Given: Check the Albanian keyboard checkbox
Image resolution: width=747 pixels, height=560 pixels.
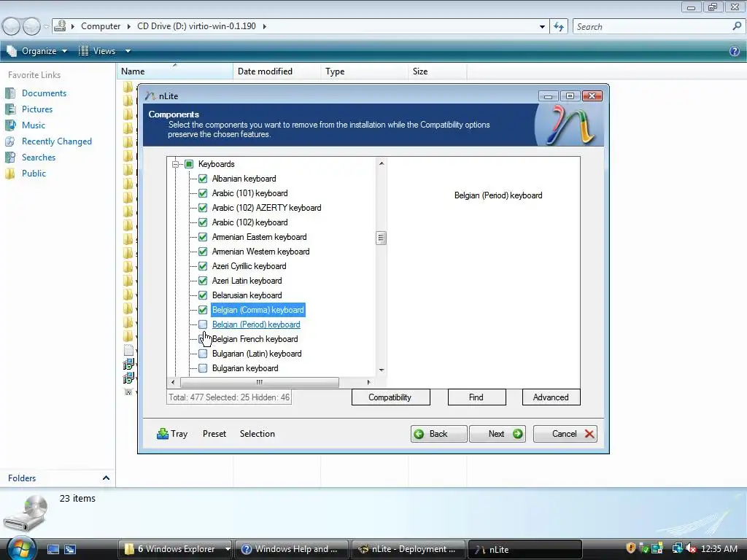Looking at the screenshot, I should click(203, 179).
